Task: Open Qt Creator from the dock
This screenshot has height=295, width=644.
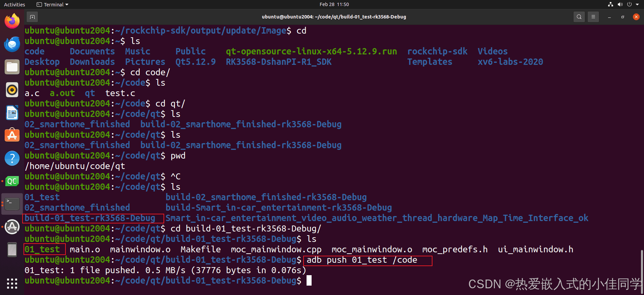Action: coord(12,181)
